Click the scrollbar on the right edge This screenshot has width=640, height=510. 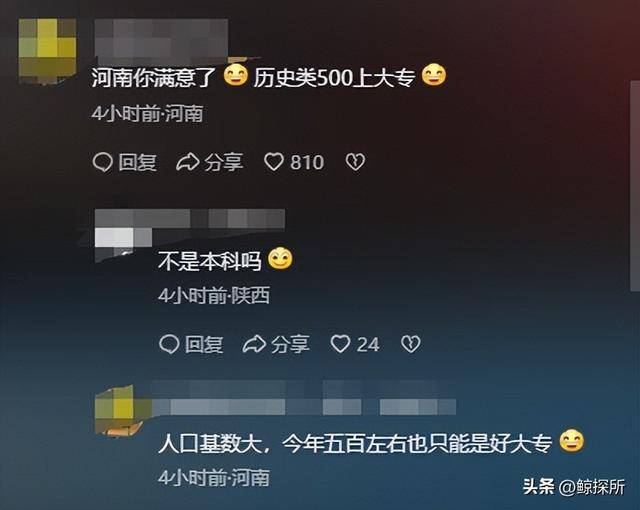[x=635, y=186]
